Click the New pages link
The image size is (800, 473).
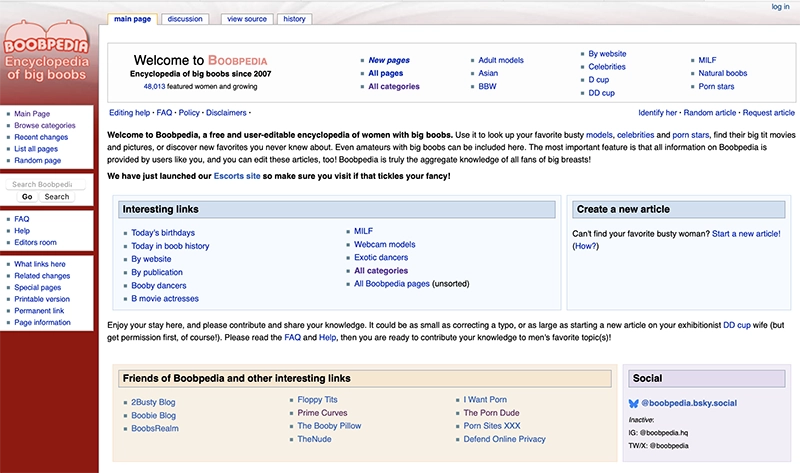pos(389,60)
